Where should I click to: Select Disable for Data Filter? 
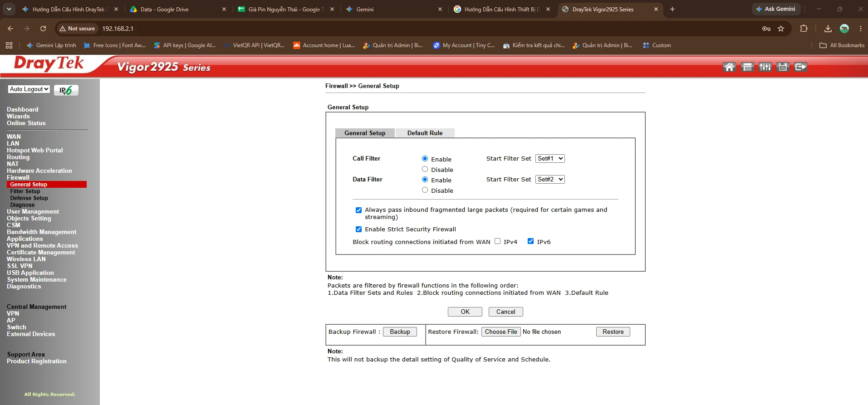425,190
